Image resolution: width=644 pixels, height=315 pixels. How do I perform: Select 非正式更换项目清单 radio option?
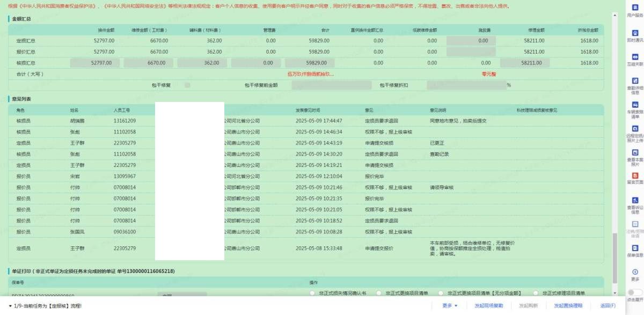[379, 293]
